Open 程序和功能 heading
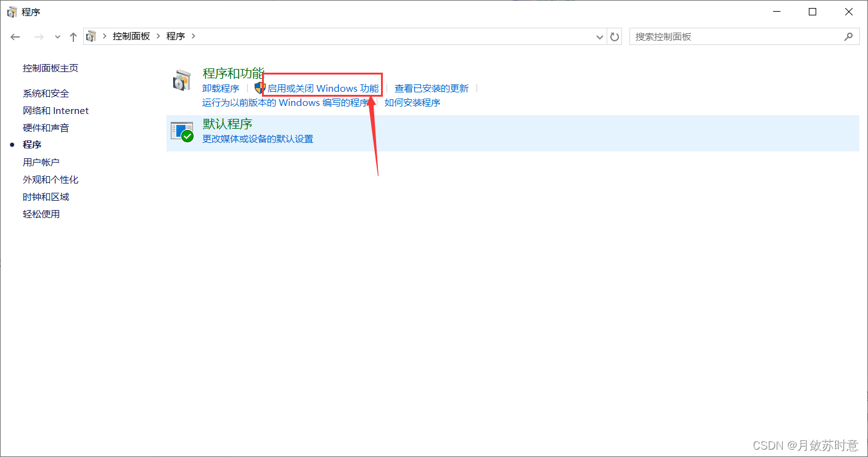The image size is (868, 457). [x=233, y=73]
